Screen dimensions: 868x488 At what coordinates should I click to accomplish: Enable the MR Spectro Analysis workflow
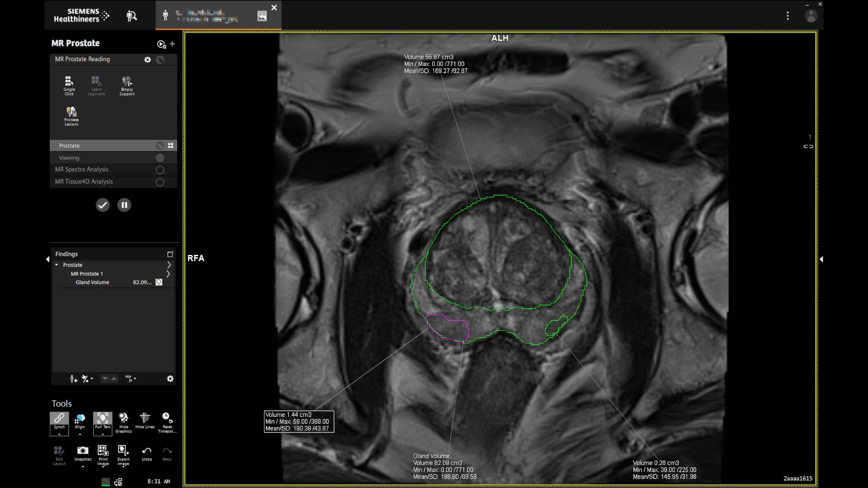pyautogui.click(x=160, y=170)
